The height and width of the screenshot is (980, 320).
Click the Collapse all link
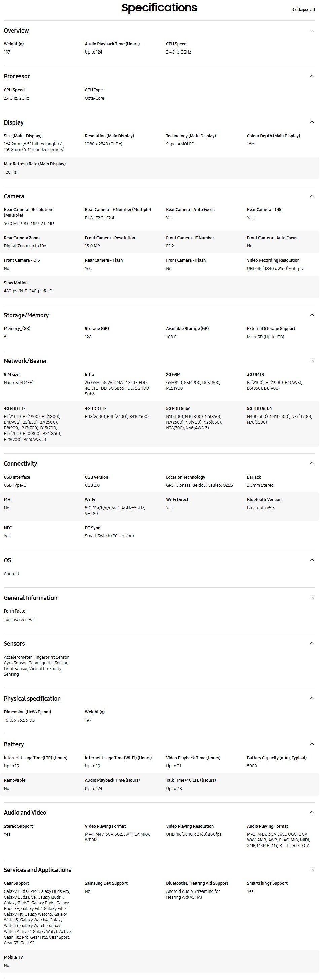pos(304,10)
